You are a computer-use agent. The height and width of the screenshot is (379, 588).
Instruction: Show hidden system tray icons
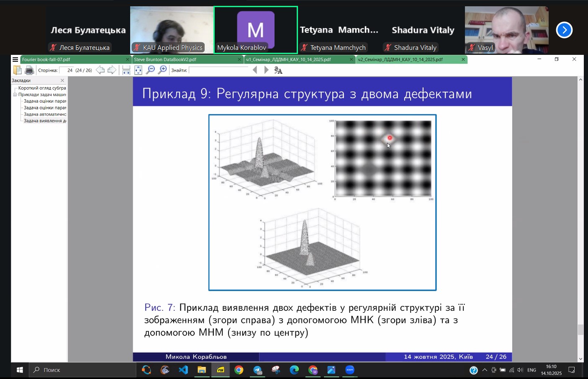tap(485, 370)
